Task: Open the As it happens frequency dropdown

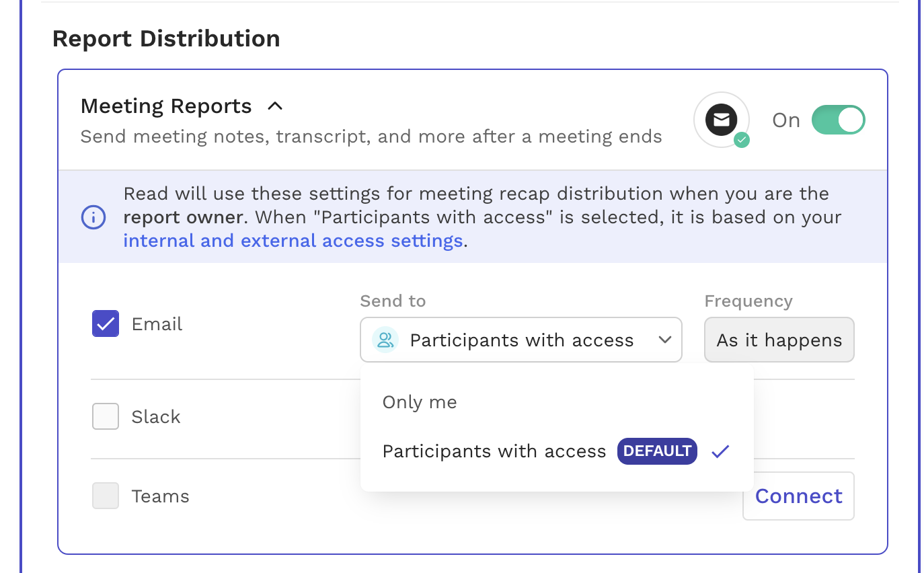Action: point(779,340)
